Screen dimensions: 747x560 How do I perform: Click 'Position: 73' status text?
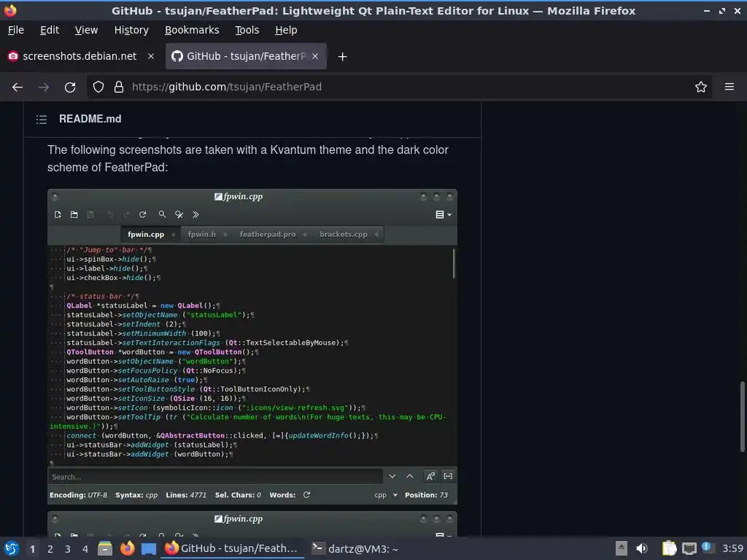pyautogui.click(x=426, y=495)
